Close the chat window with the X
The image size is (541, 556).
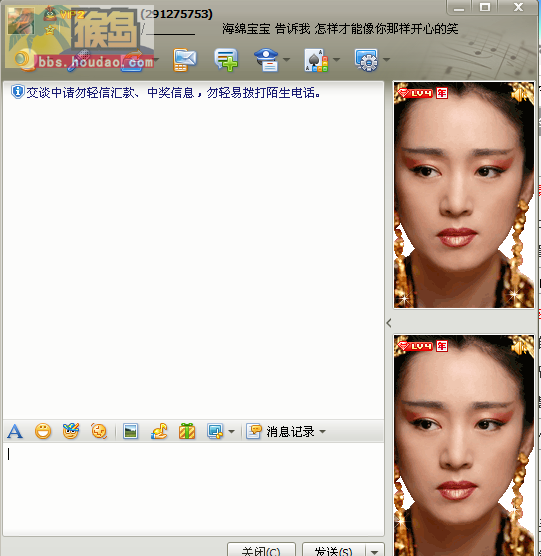[518, 8]
